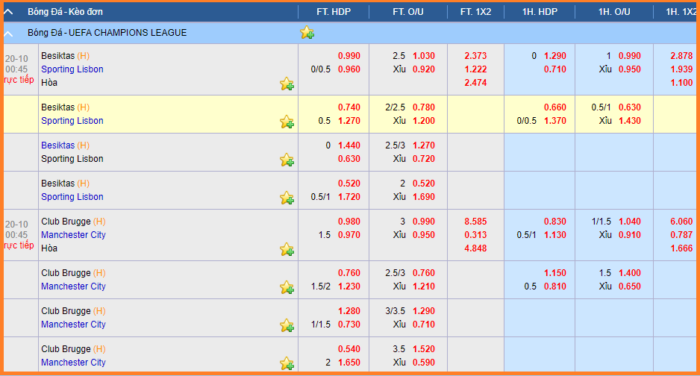Select Xỉu odds 0.920
700x376 pixels.
coord(424,69)
